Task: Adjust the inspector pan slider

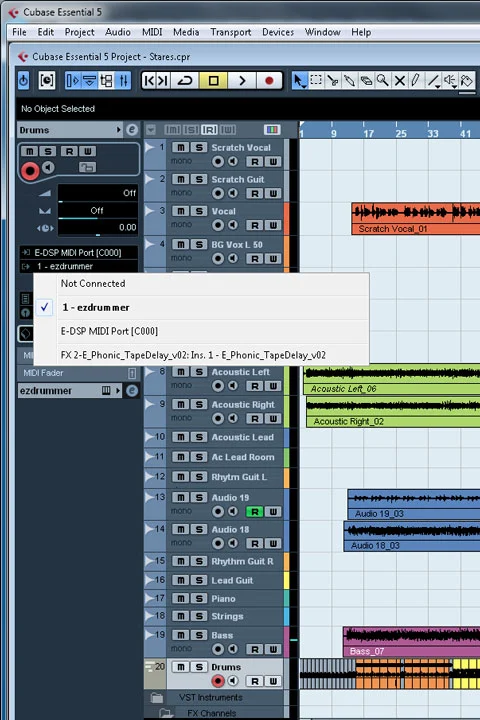Action: [x=97, y=211]
